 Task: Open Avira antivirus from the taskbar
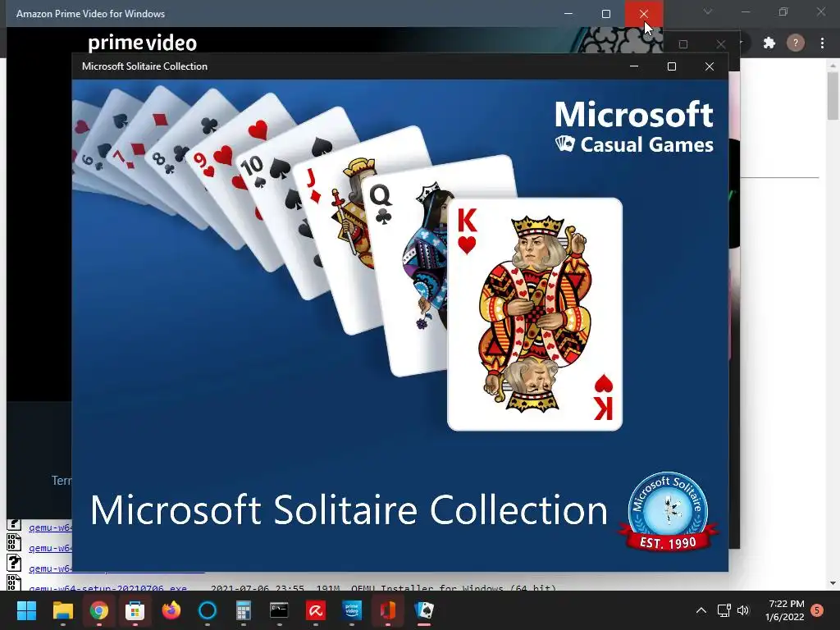click(x=316, y=610)
